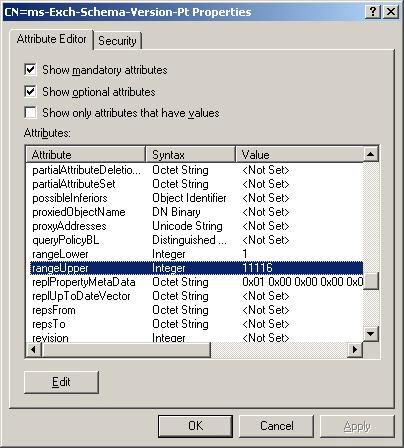Image resolution: width=404 pixels, height=448 pixels.
Task: Sort by the Attribute column header
Action: click(x=86, y=155)
